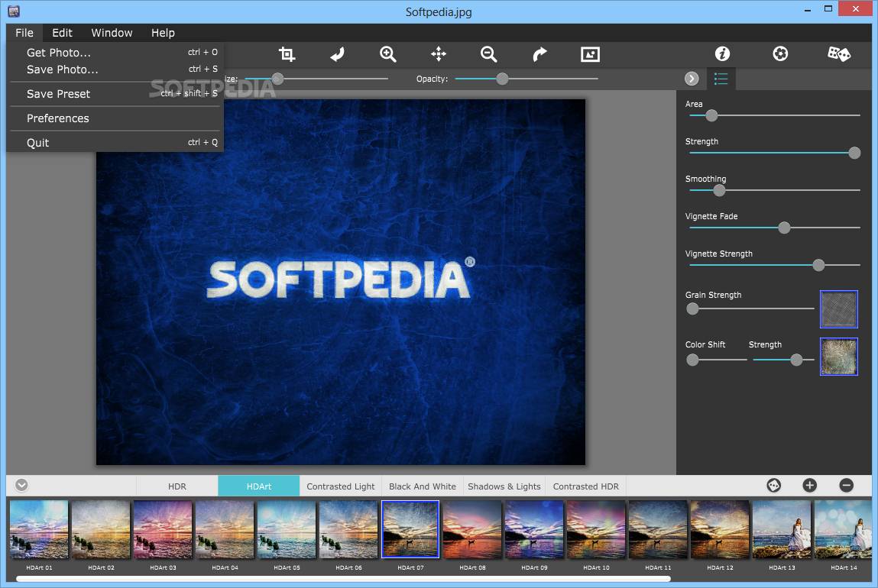This screenshot has height=588, width=878.
Task: Select the color shift texture swatch
Action: coord(839,357)
